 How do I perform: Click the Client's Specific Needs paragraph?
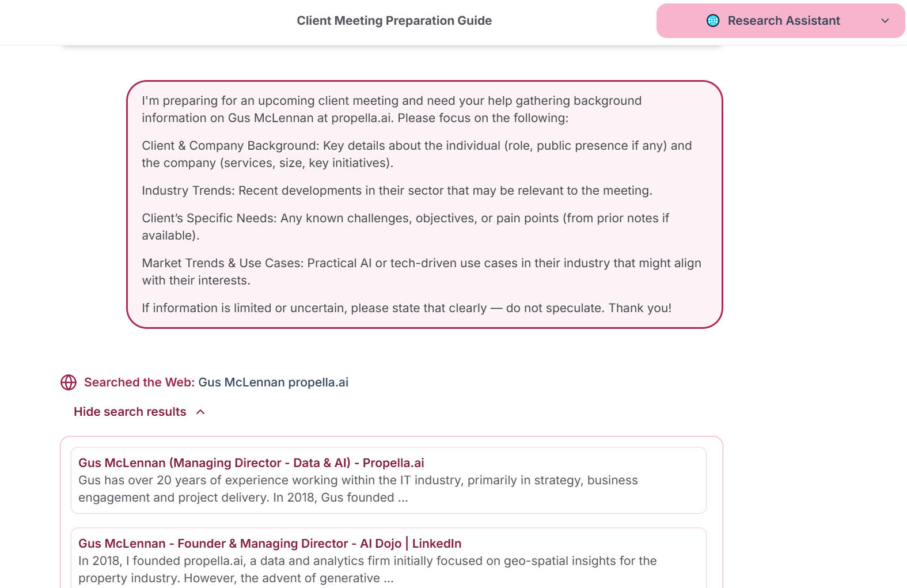point(405,227)
